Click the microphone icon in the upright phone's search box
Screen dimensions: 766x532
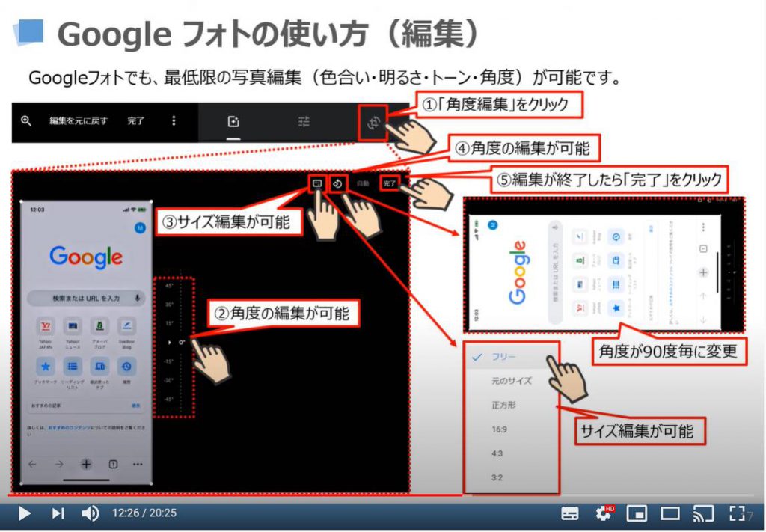point(138,298)
